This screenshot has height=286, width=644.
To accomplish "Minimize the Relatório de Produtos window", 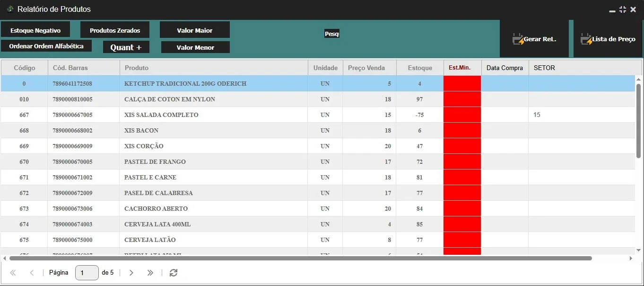I will (612, 10).
